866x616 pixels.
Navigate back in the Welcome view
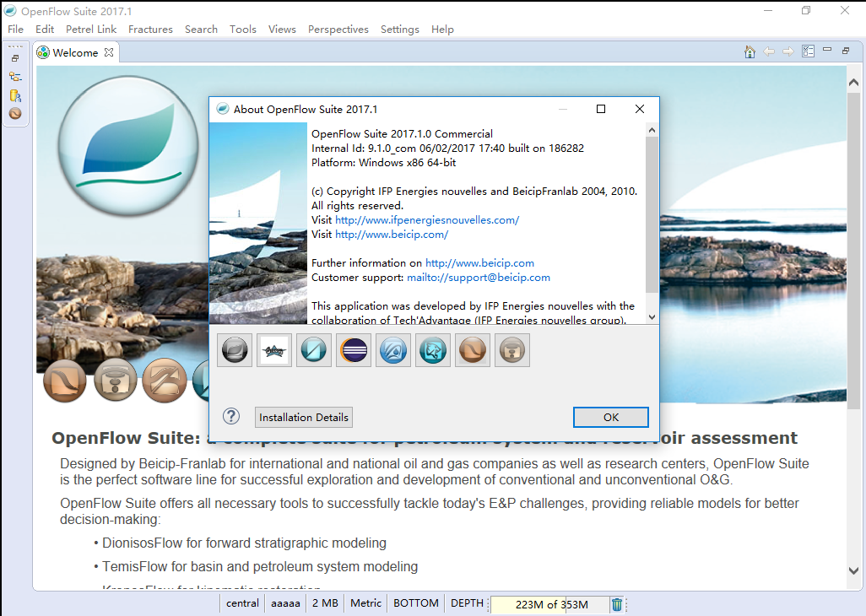point(769,51)
